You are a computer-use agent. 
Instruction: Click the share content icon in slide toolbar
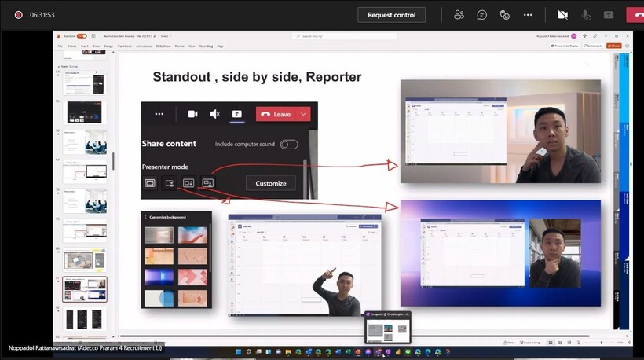237,114
